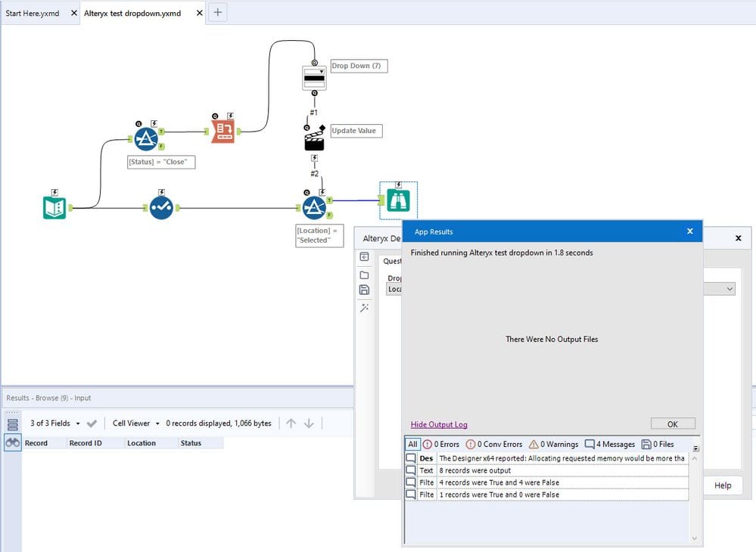Click the output log scrollbar up arrow

point(695,458)
